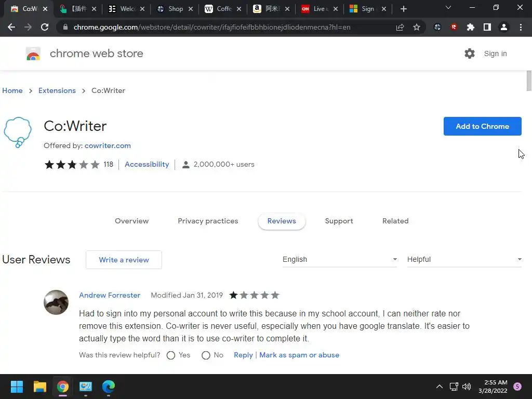Open the Extensions breadcrumb link
Image resolution: width=532 pixels, height=399 pixels.
(x=57, y=90)
